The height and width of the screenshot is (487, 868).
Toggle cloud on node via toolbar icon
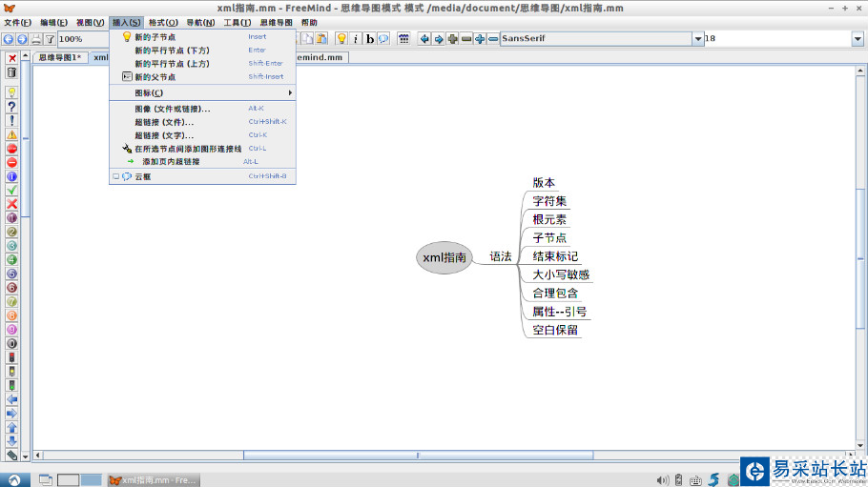383,38
